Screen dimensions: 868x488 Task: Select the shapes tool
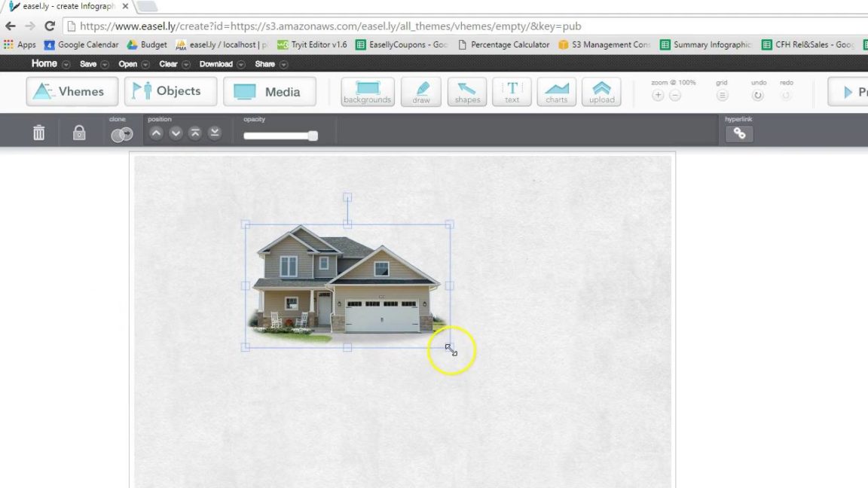point(466,91)
